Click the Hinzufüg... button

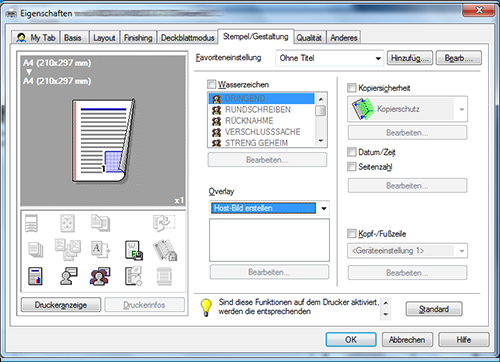click(410, 58)
